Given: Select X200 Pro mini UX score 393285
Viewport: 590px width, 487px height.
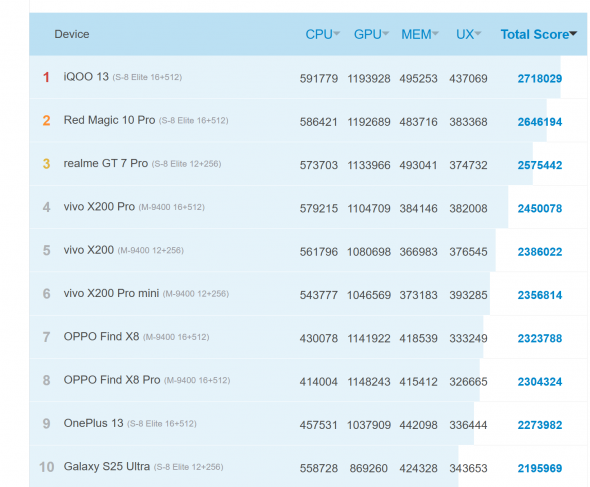Looking at the screenshot, I should pyautogui.click(x=468, y=295).
